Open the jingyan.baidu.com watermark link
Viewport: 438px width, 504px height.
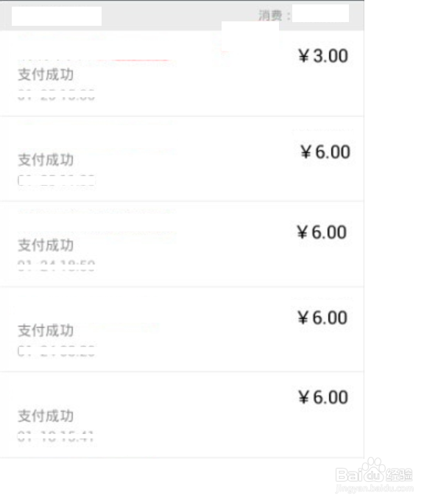[375, 489]
